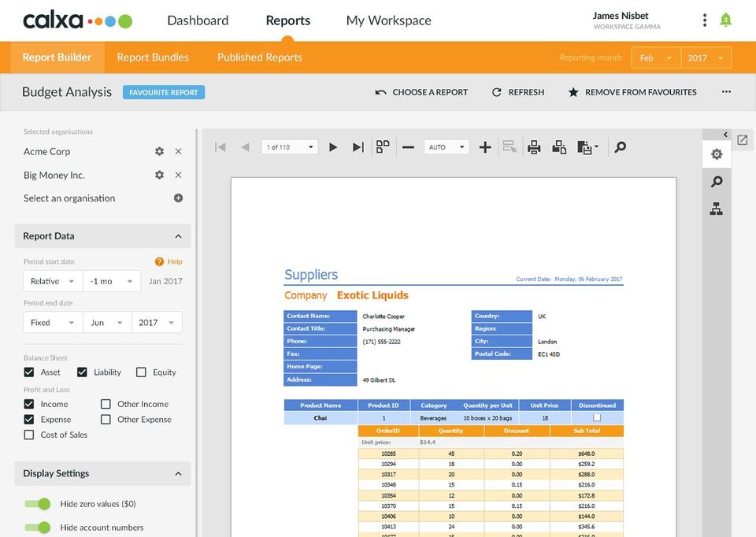Open Acme Corp settings gear
756x537 pixels.
pyautogui.click(x=160, y=151)
